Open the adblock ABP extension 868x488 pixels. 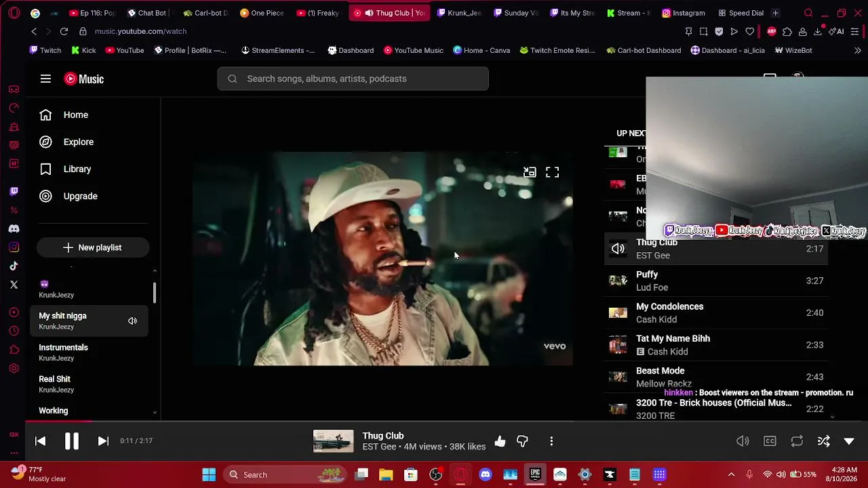pyautogui.click(x=772, y=31)
